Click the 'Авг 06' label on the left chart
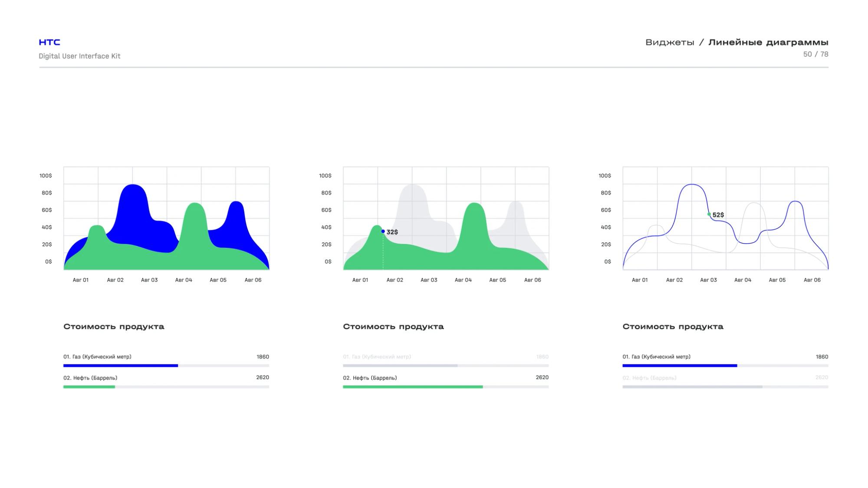 253,280
